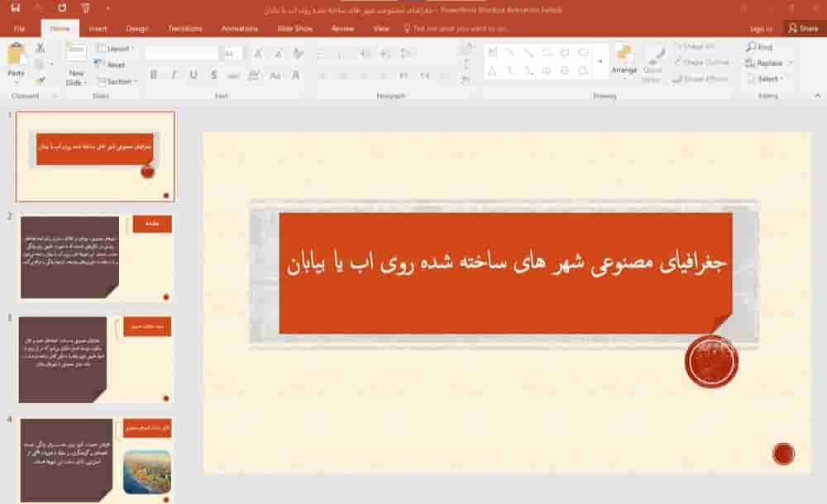Click the Tell me what you want to do box
827x504 pixels.
pos(456,28)
